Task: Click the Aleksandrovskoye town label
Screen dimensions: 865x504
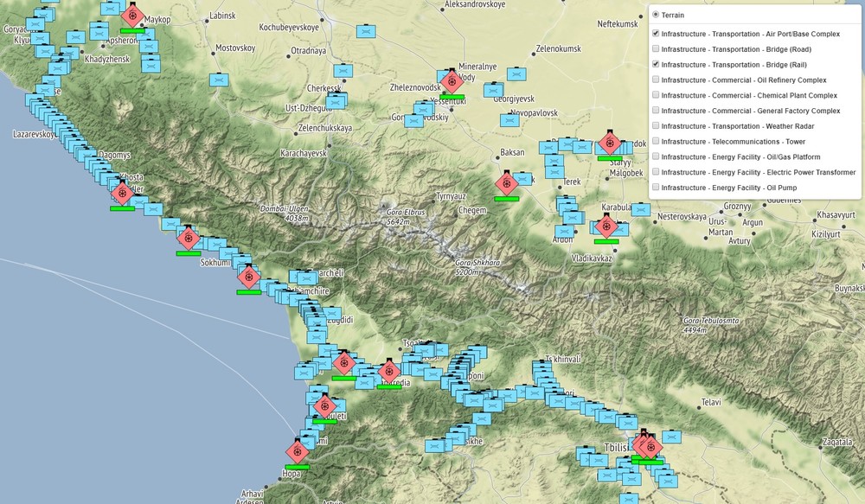Action: click(475, 4)
